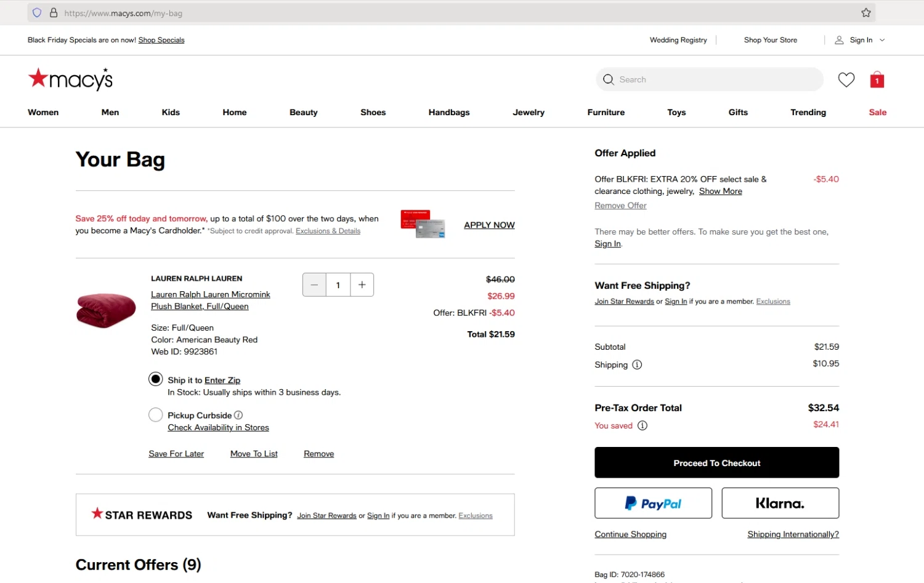Click Move To List link
Viewport: 924px width, 583px height.
(254, 454)
